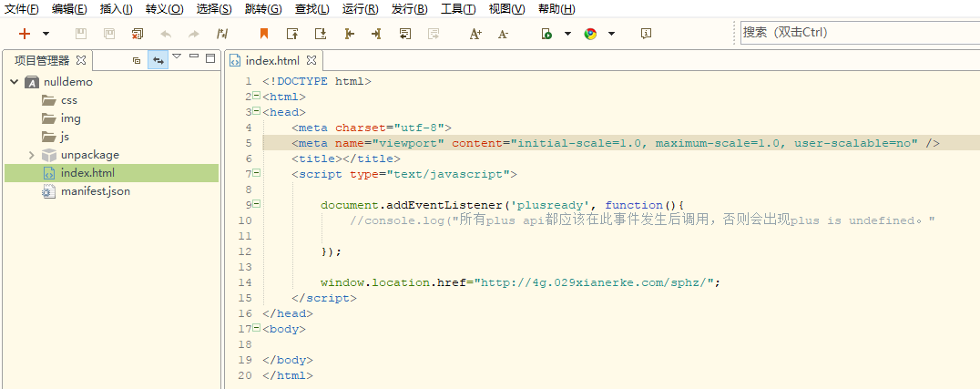
Task: Click the run-on-device icon with green play
Action: [x=546, y=34]
